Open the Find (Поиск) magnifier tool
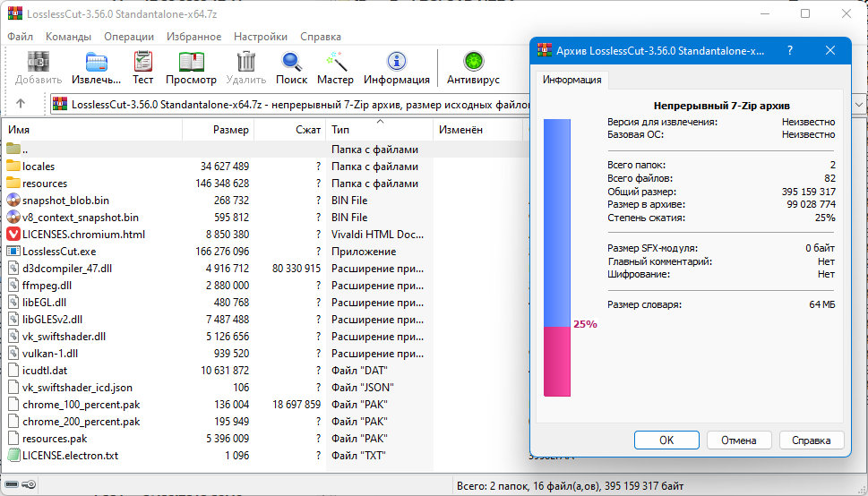Viewport: 868px width, 496px height. coord(291,61)
